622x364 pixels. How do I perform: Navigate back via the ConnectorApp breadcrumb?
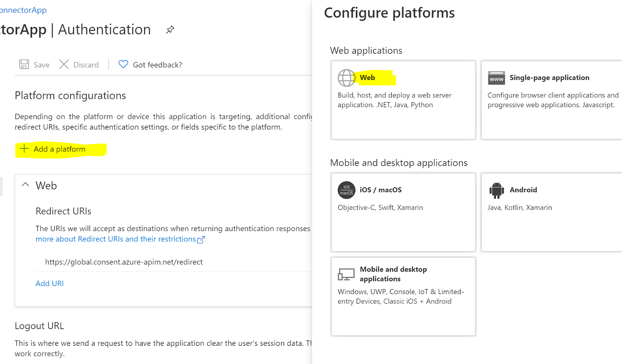23,10
